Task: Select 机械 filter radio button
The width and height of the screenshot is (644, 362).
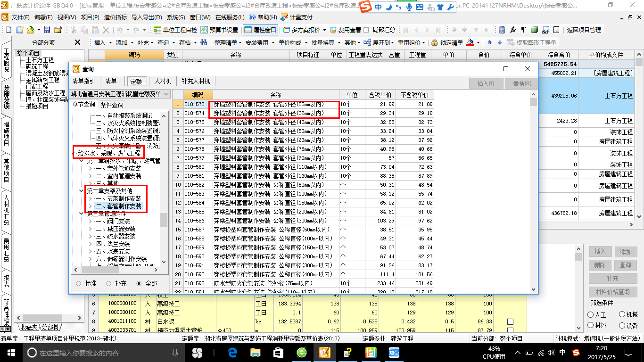Action: tap(623, 314)
